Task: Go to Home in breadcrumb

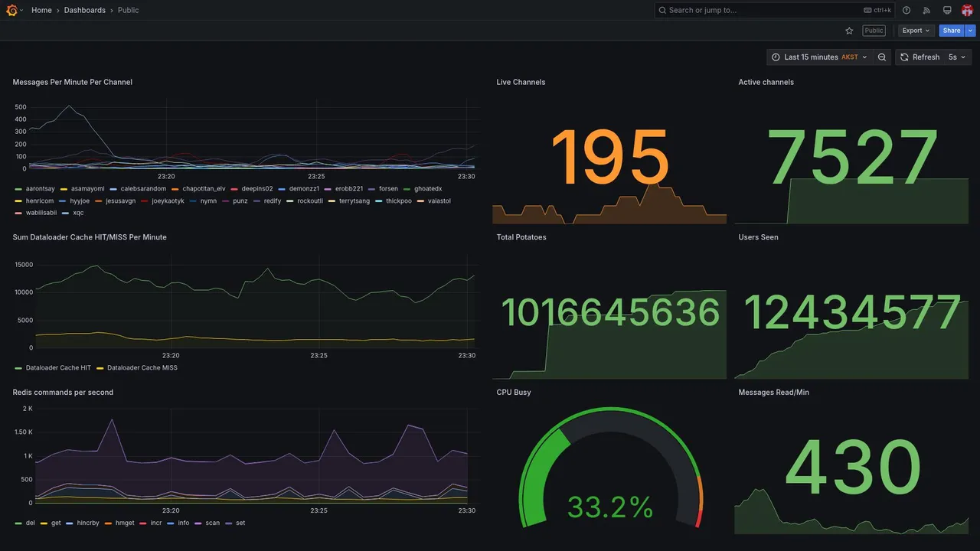Action: click(x=41, y=10)
